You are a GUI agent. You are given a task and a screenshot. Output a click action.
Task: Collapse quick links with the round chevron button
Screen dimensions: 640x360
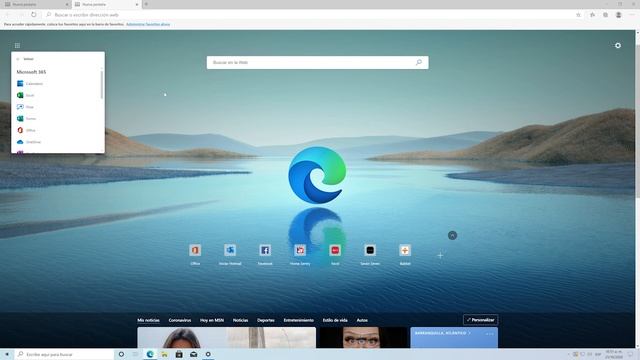[x=452, y=236]
